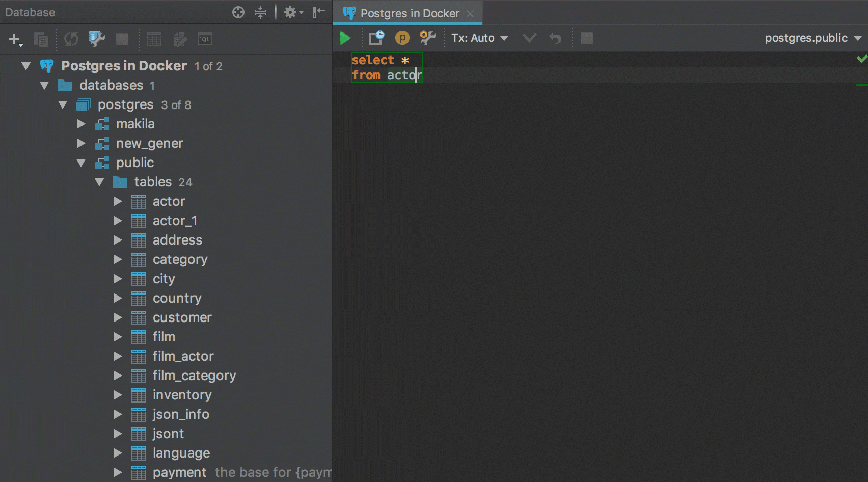Open the Tx: Auto transaction mode dropdown
The height and width of the screenshot is (482, 868).
pyautogui.click(x=479, y=37)
